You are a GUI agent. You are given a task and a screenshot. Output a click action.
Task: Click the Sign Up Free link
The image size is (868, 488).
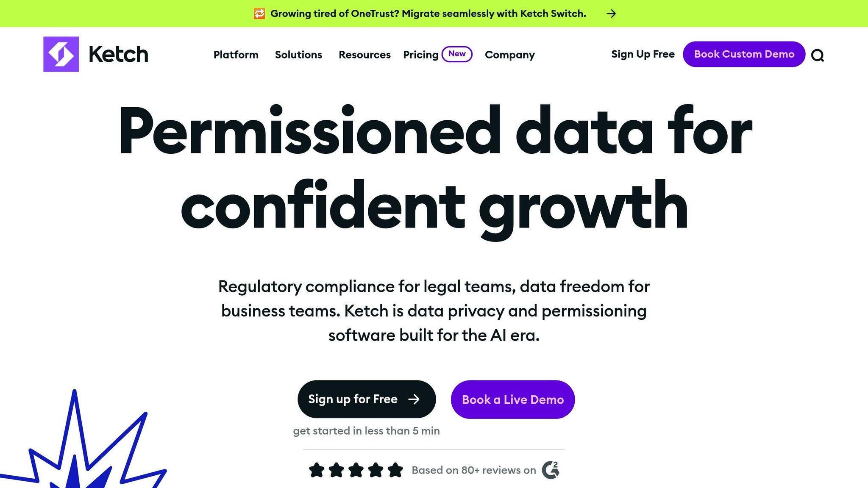(643, 54)
